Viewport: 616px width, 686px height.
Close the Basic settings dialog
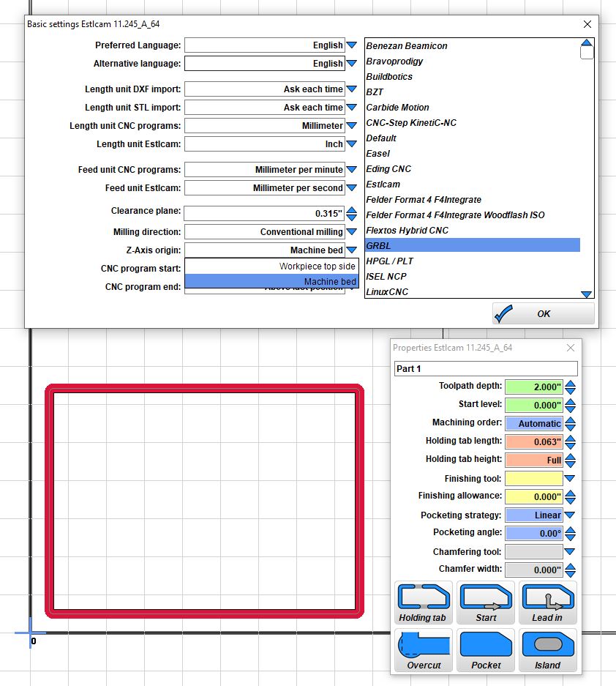pos(587,24)
